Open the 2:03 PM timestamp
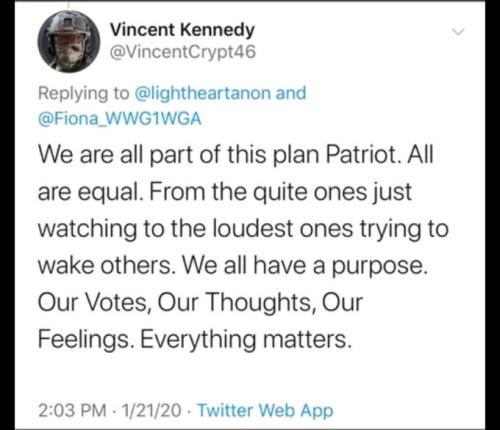500x430 pixels. point(72,410)
